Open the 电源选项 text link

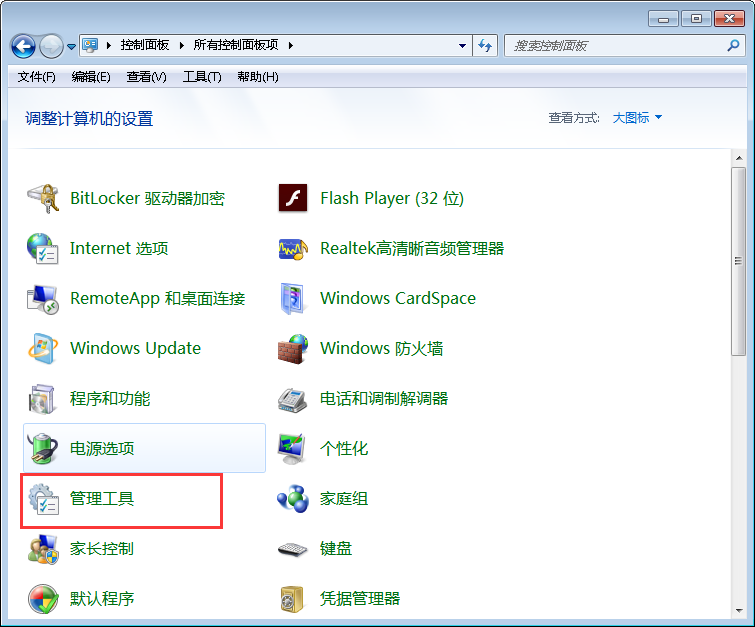point(102,449)
